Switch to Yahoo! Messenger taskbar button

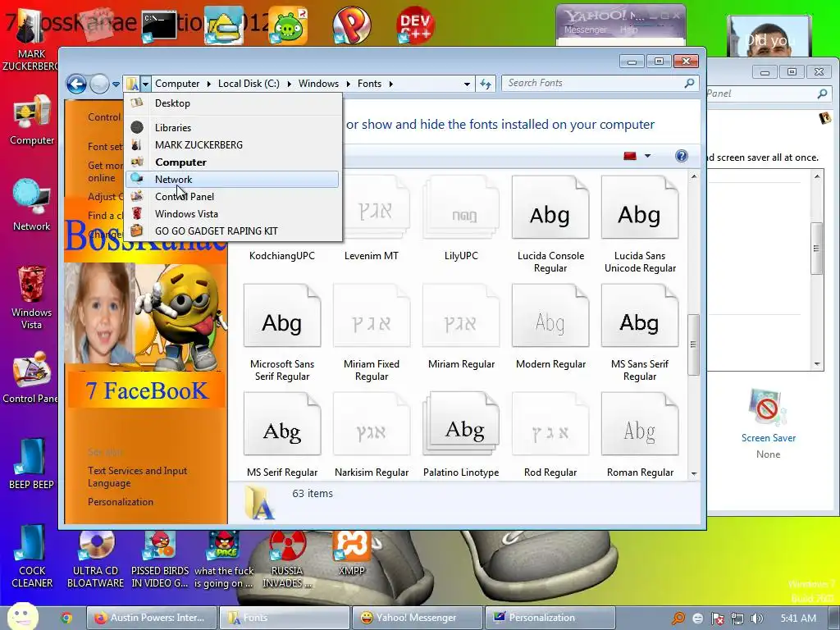coord(417,618)
